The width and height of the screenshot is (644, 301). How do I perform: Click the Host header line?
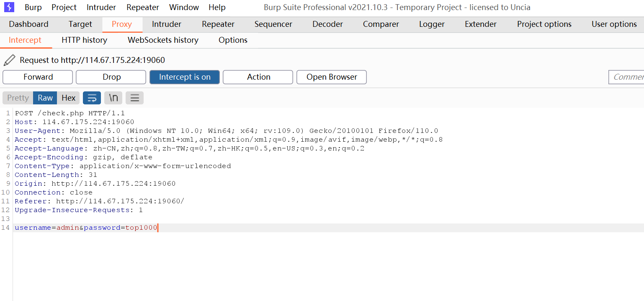pyautogui.click(x=75, y=122)
